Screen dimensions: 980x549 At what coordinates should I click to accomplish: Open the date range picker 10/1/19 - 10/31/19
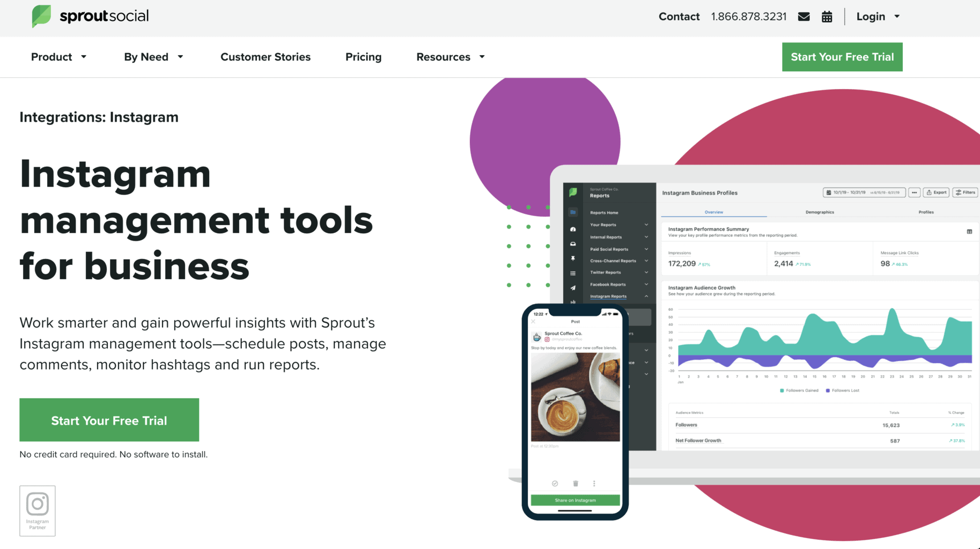tap(864, 192)
